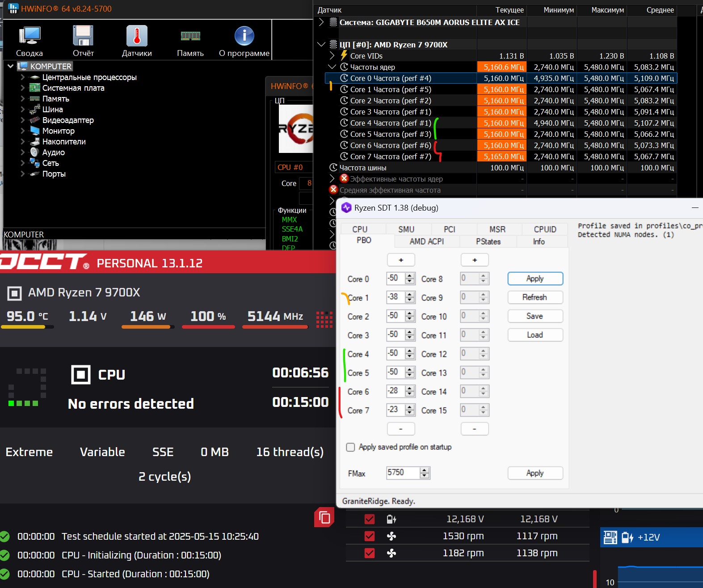
Task: Click the red X icon on Средняя эффективная частота
Action: tap(333, 190)
